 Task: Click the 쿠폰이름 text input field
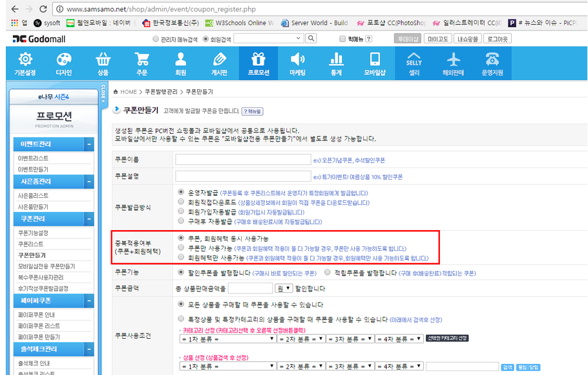[243, 159]
